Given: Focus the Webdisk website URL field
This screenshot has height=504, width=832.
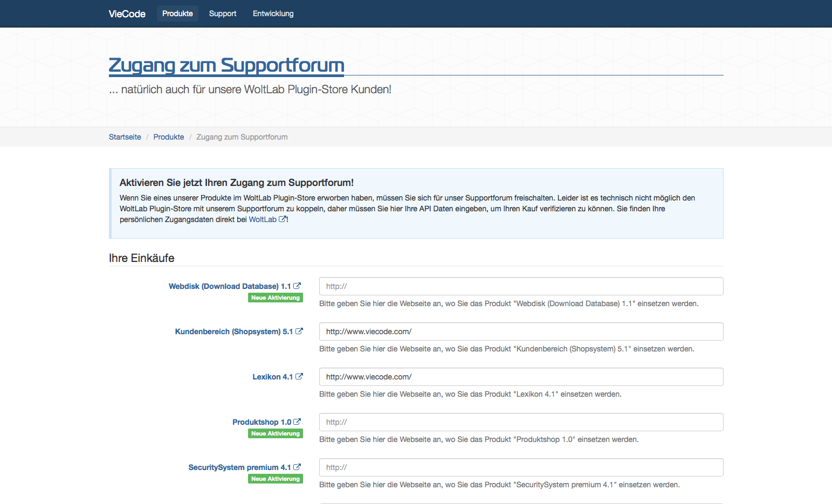Looking at the screenshot, I should pos(521,286).
